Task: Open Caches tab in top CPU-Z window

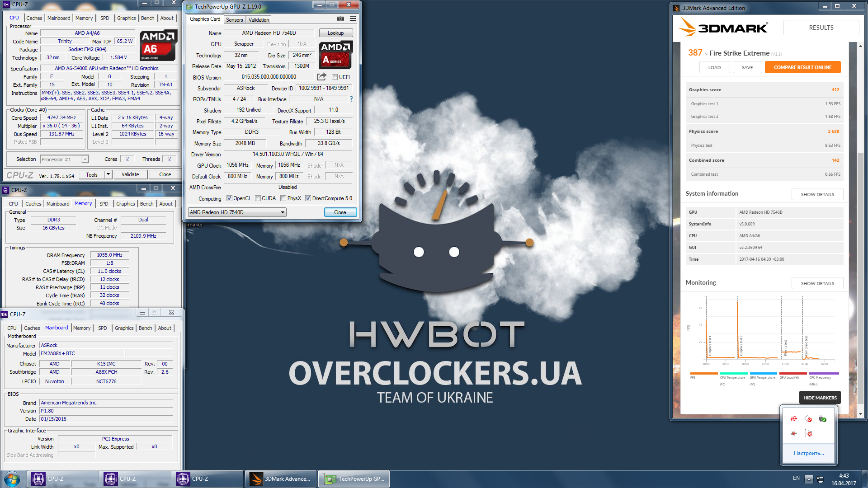Action: pyautogui.click(x=34, y=18)
